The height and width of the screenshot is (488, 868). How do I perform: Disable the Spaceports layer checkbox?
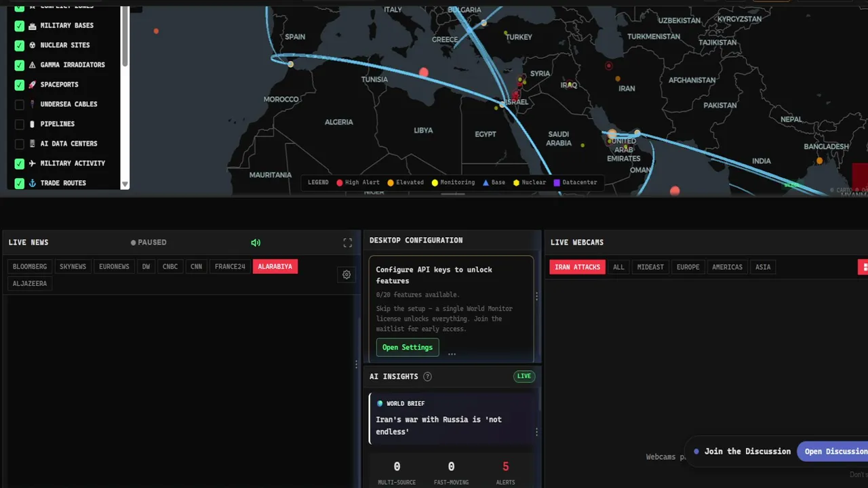20,85
